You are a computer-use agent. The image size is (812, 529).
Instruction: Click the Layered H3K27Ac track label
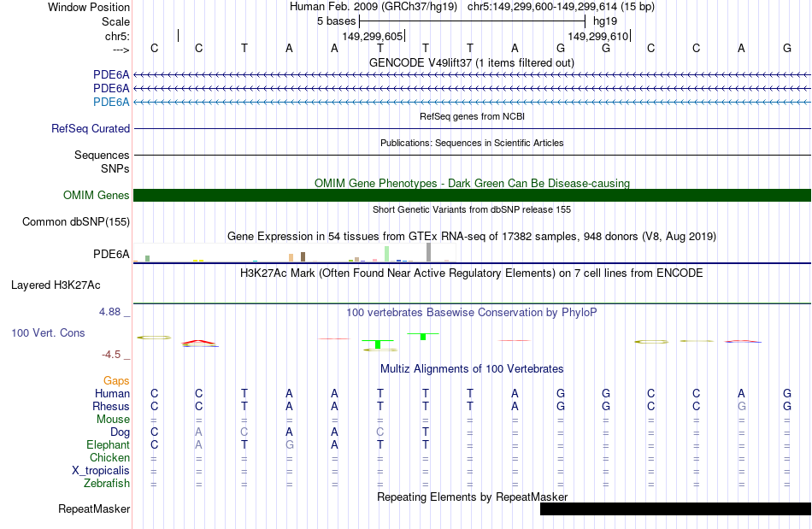[56, 285]
